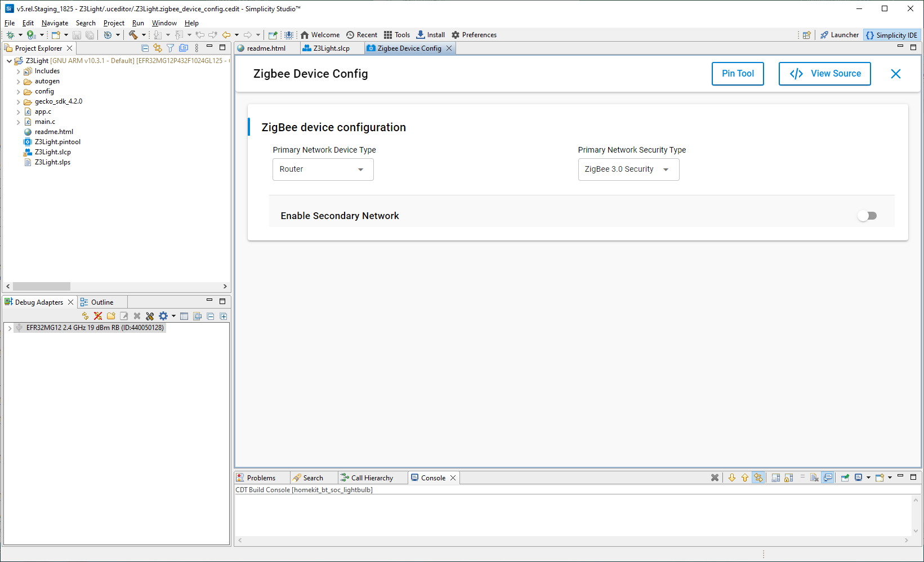Expand the gecko_sdk_4.2.0 folder
Screen dimensions: 924x562
(x=19, y=102)
